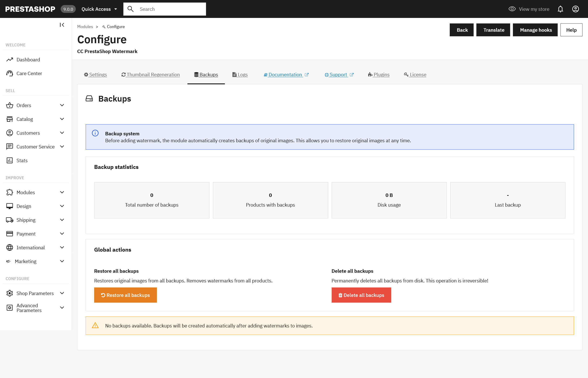Switch to the Settings tab
Screen dimensions: 588x378
(x=95, y=75)
